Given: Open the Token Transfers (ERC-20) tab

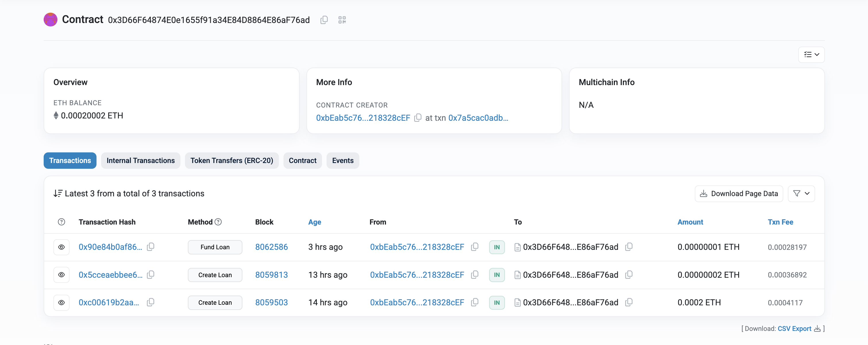Looking at the screenshot, I should point(232,160).
